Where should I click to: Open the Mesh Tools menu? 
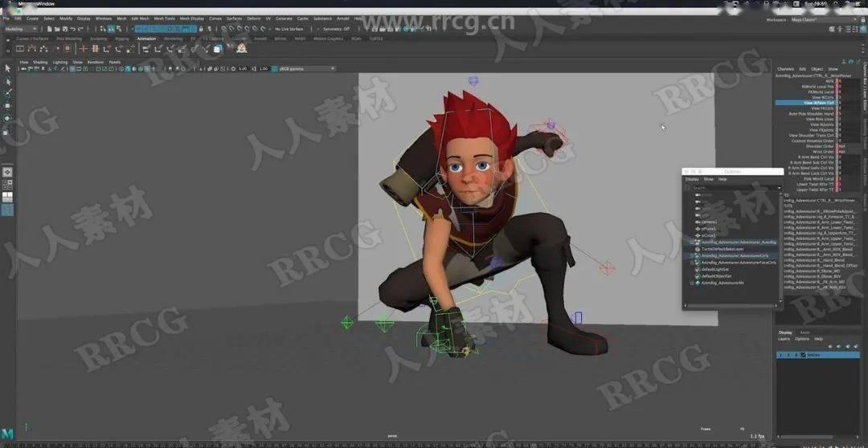click(165, 18)
